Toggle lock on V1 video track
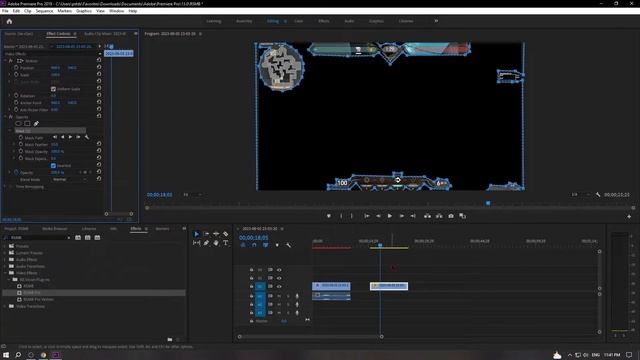This screenshot has height=360, width=640. click(x=251, y=286)
